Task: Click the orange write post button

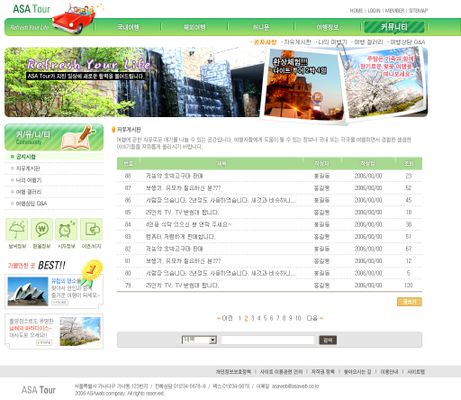Action: tap(409, 302)
